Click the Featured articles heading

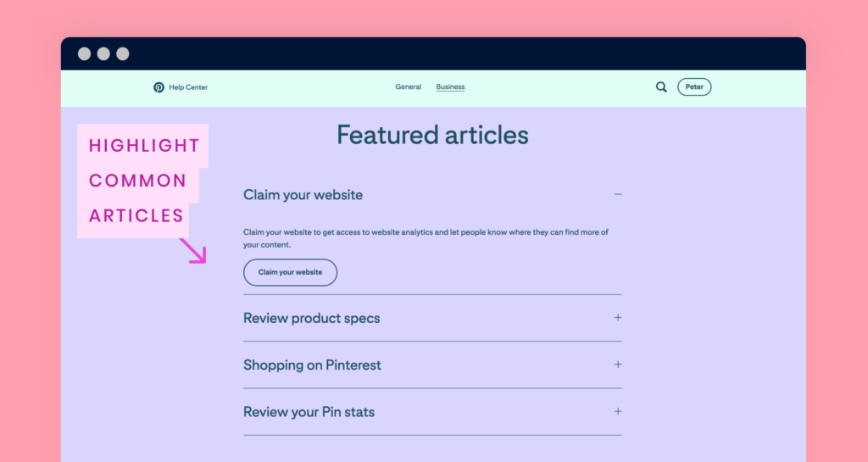432,135
